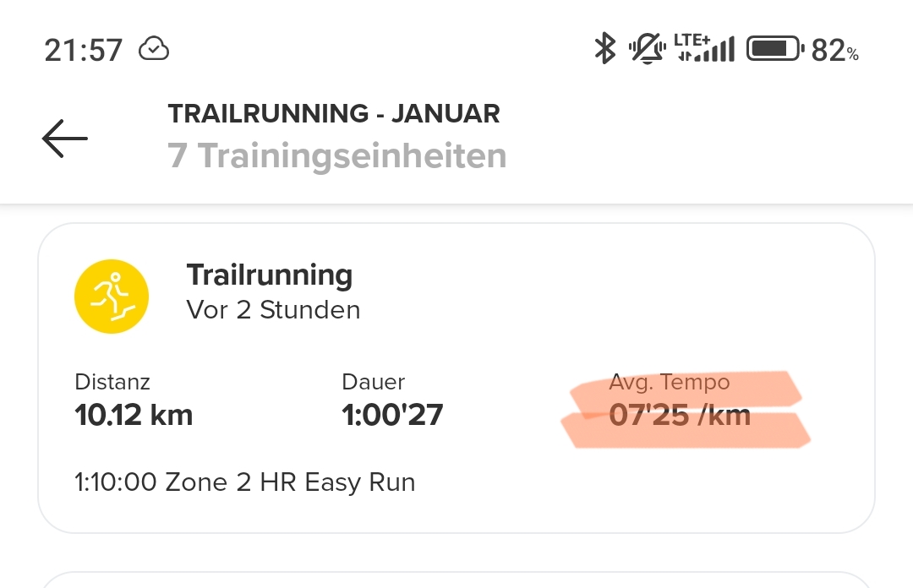Viewport: 913px width, 588px height.
Task: Open the next workout card below
Action: click(456, 580)
